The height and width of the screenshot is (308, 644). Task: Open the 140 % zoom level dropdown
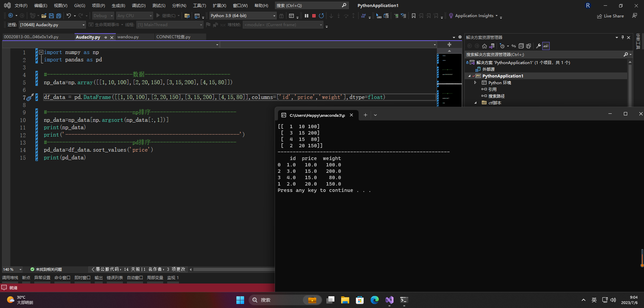[x=12, y=269]
